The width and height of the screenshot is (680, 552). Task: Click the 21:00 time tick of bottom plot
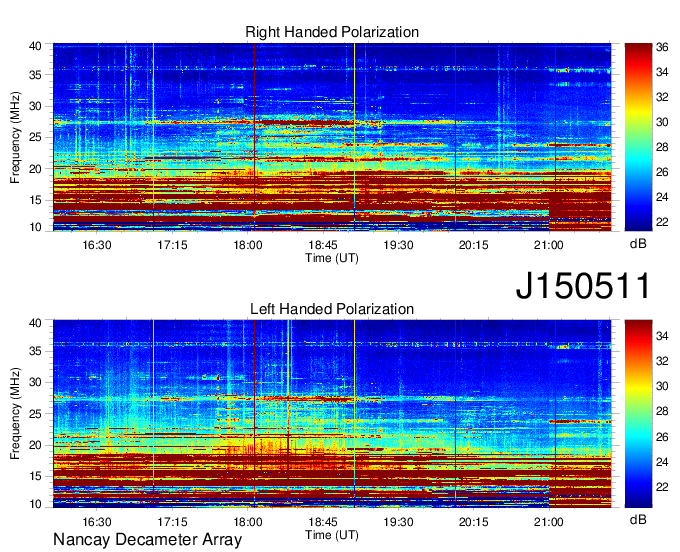coord(549,522)
